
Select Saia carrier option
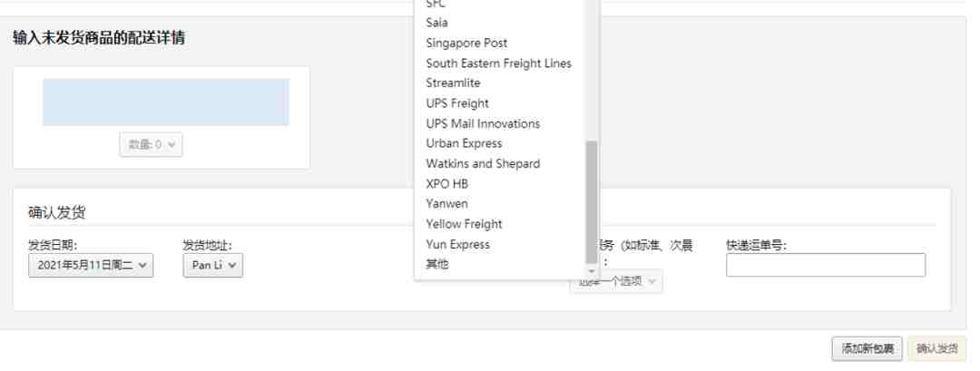(436, 23)
